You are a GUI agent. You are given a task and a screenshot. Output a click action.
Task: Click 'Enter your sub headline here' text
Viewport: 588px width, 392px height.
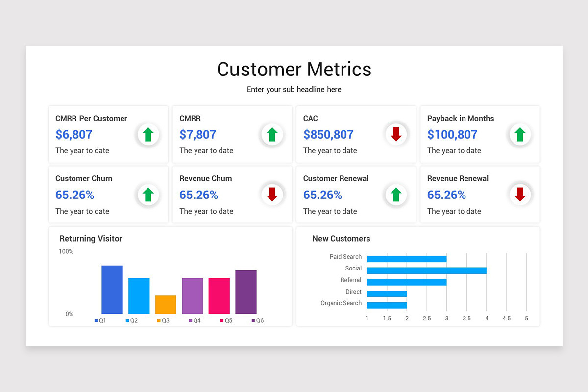pyautogui.click(x=294, y=90)
